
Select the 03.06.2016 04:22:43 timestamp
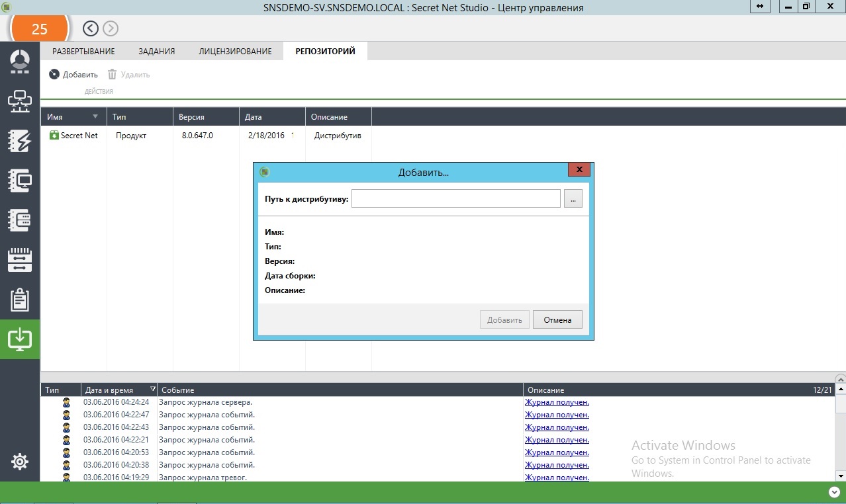click(x=116, y=427)
